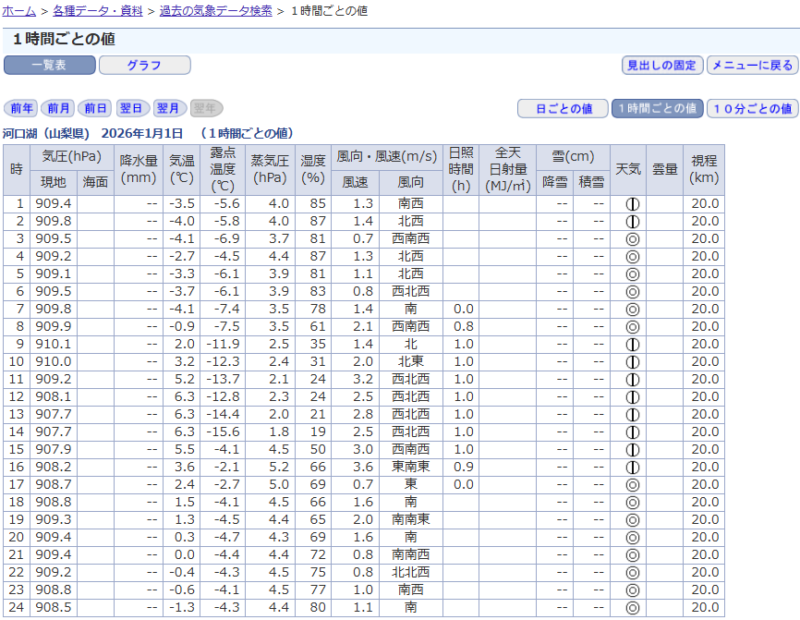The image size is (800, 620).
Task: Click the weather symbol in hour 12 row
Action: point(631,397)
